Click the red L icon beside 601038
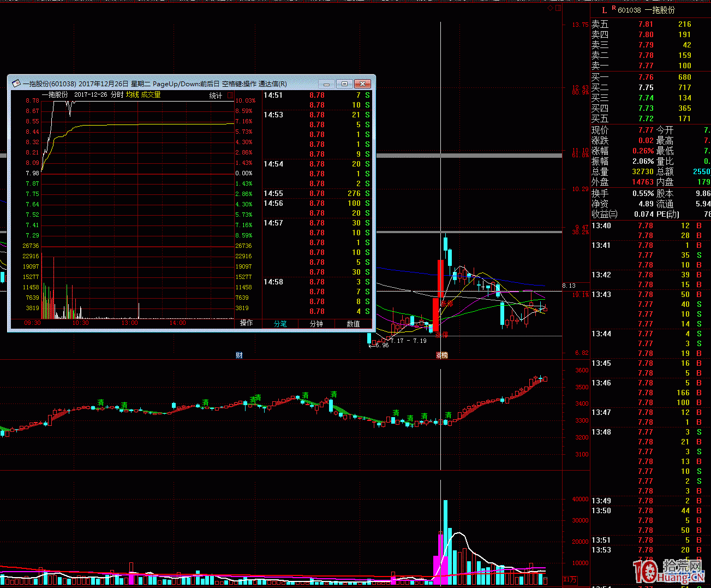This screenshot has height=588, width=711. [x=604, y=10]
